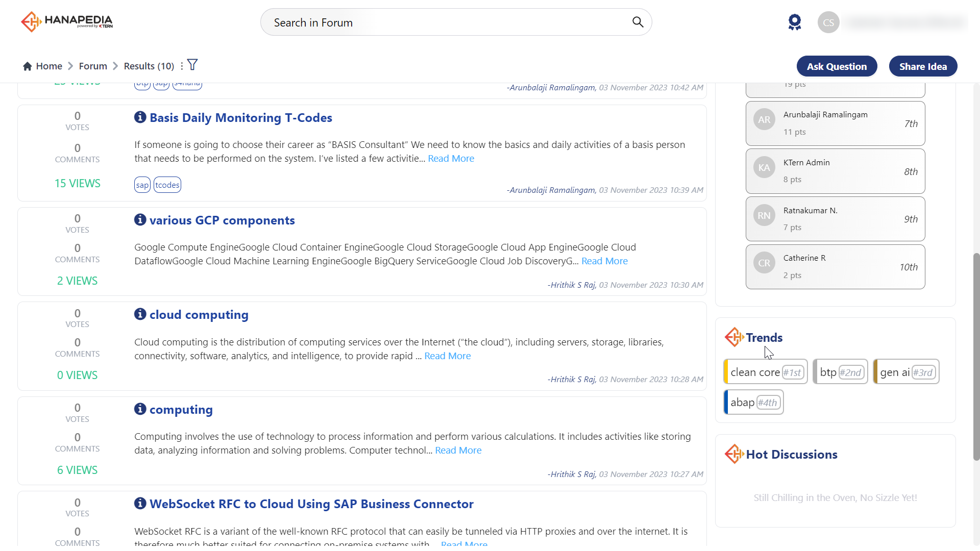The image size is (980, 551).
Task: Click the Hot Discussions logo icon
Action: point(734,454)
